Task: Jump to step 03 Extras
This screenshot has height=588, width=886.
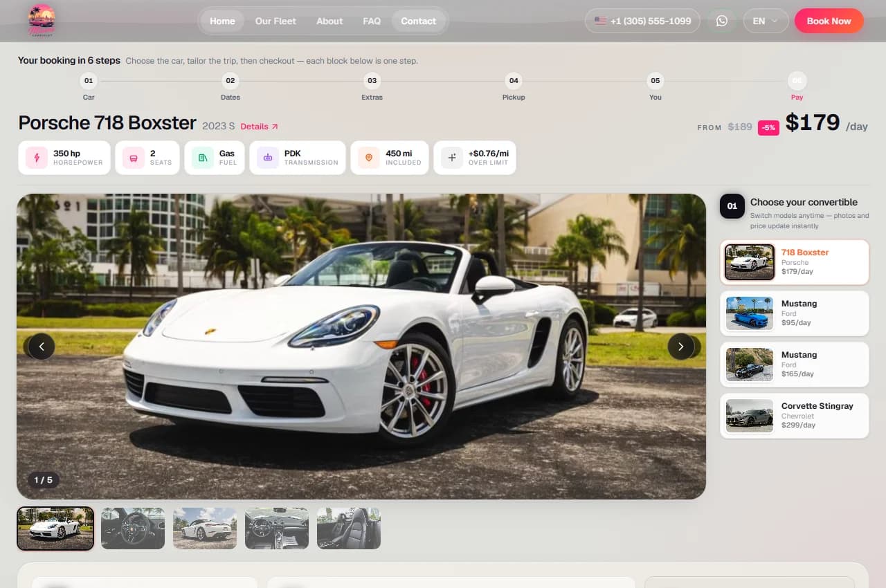Action: [x=372, y=88]
